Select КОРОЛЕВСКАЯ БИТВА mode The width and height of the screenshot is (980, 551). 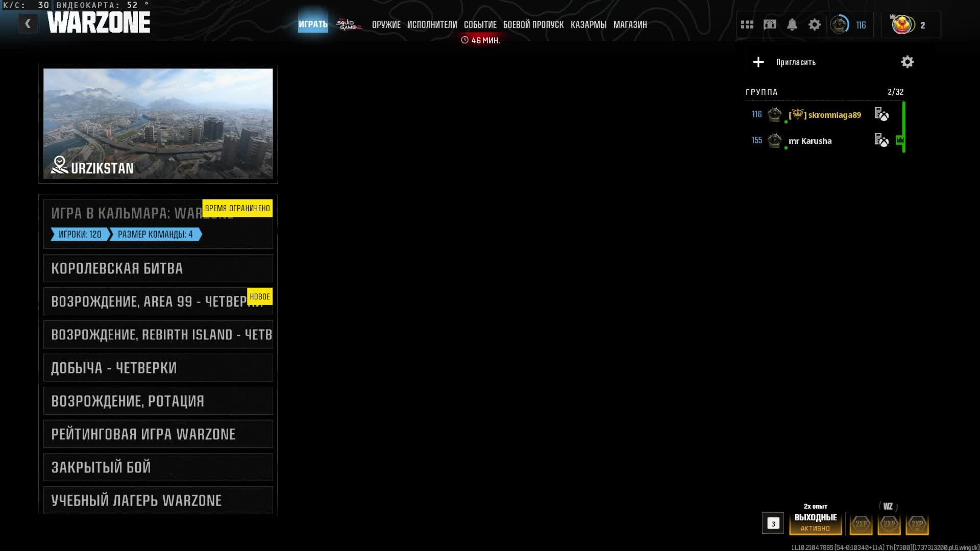[158, 268]
